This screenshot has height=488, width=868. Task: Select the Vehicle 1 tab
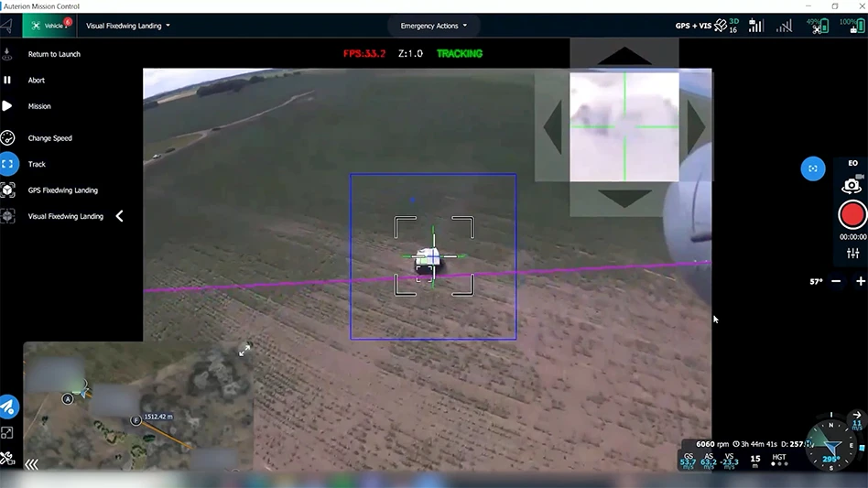(49, 26)
